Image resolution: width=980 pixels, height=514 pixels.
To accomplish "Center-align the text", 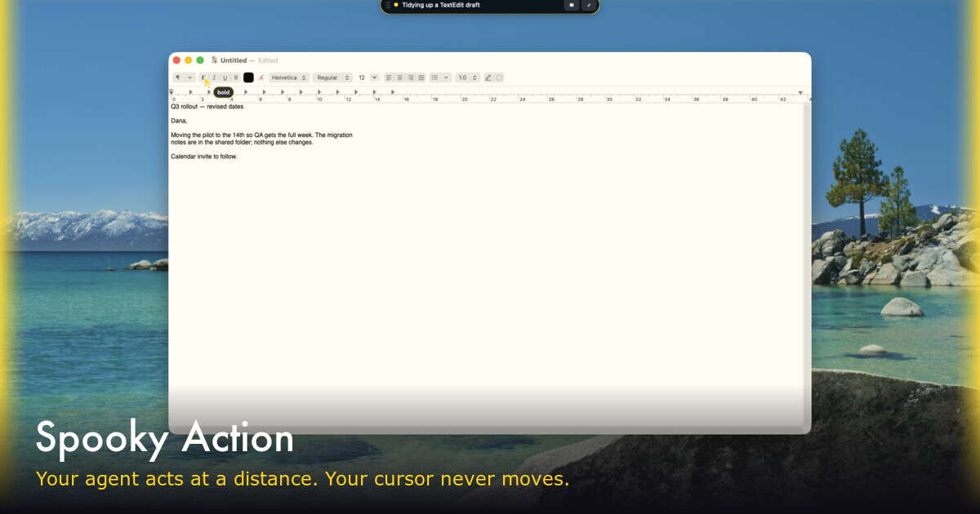I will click(x=400, y=78).
